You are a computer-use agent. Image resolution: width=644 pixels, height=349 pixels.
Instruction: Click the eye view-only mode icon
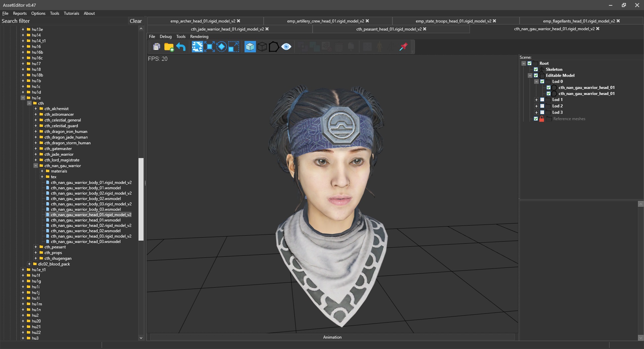[x=286, y=47]
